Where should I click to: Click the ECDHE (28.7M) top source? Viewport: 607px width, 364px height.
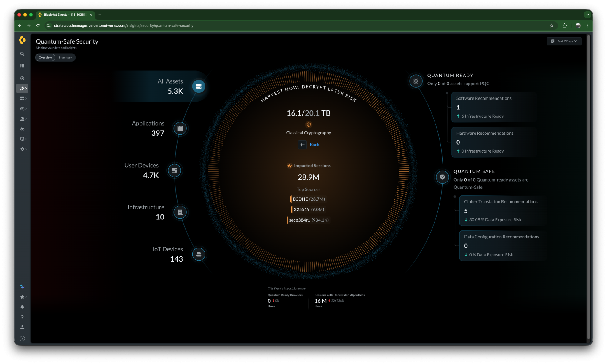click(308, 199)
